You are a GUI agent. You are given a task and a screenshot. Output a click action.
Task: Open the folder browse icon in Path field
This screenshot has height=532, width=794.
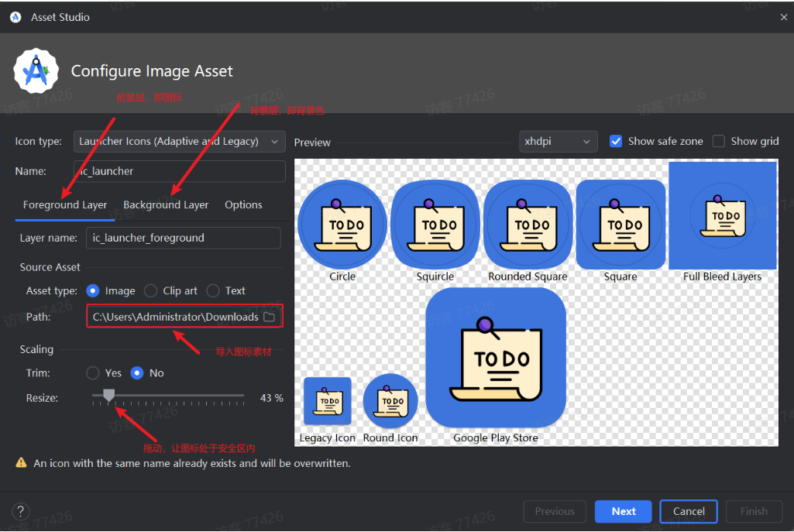pos(270,317)
